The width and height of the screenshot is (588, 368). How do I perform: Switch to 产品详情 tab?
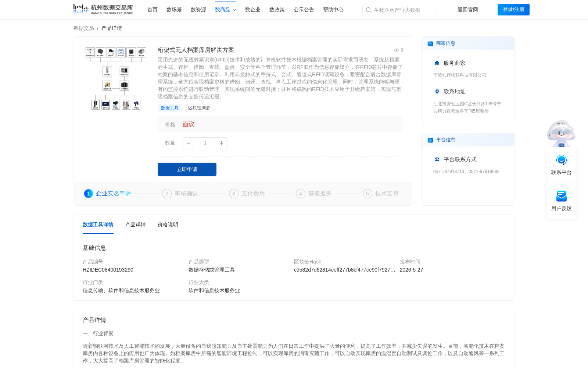(x=136, y=224)
